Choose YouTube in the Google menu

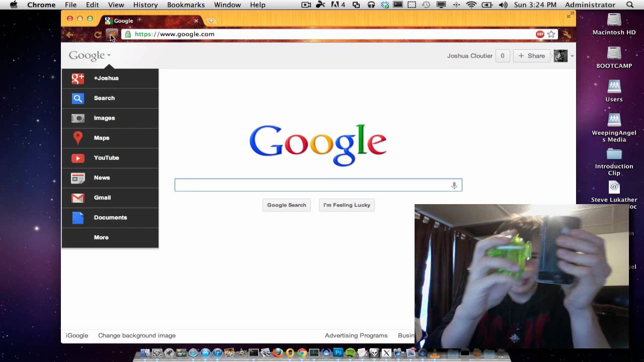[x=110, y=158]
